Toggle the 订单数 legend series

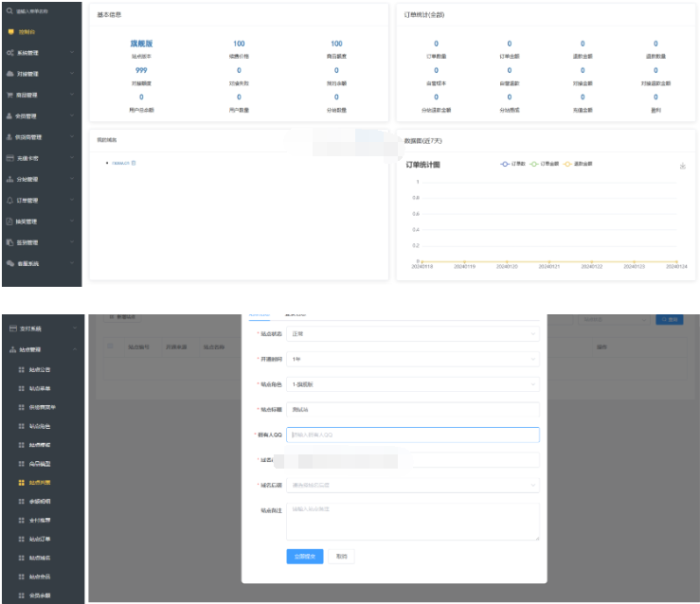click(x=513, y=164)
